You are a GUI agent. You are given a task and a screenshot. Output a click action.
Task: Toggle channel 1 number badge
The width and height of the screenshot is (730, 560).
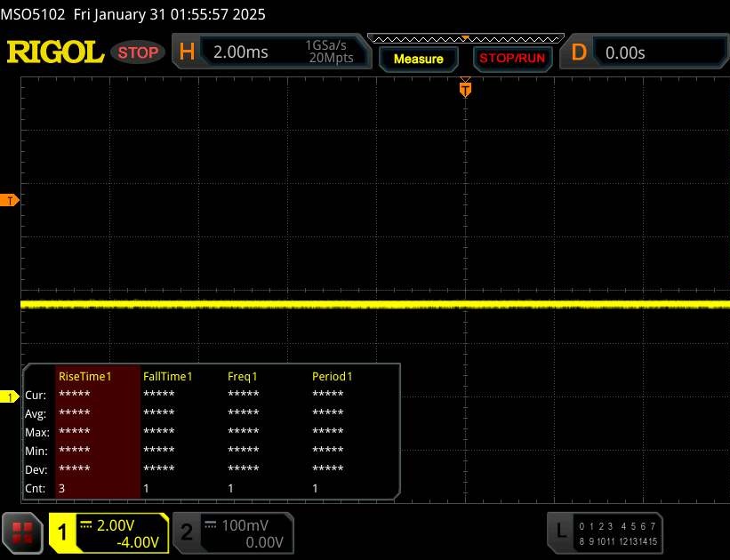[x=62, y=532]
